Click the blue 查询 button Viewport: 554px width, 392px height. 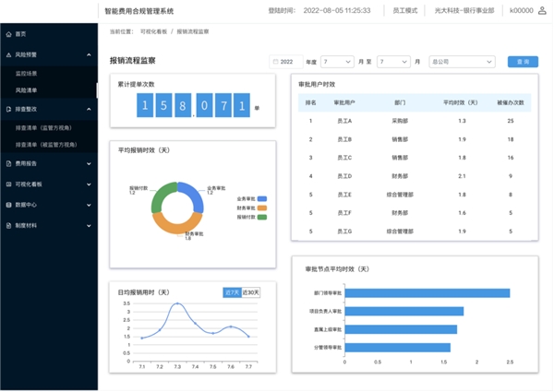(523, 62)
